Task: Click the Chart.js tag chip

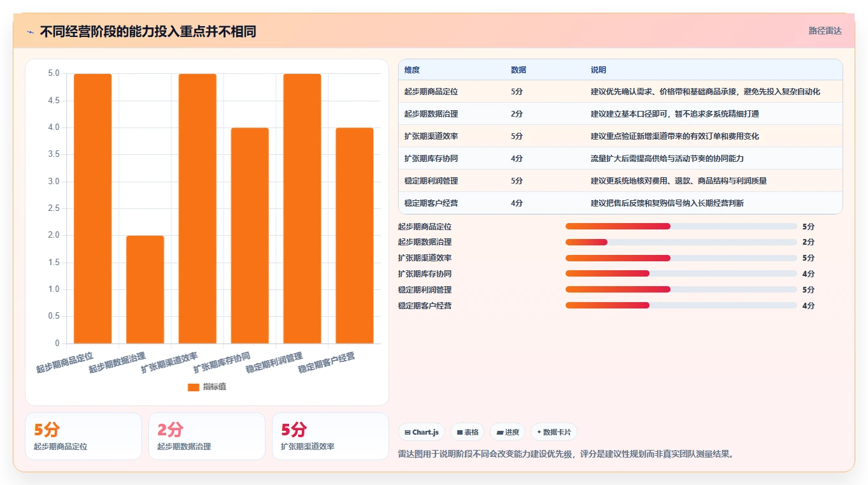Action: (x=422, y=432)
